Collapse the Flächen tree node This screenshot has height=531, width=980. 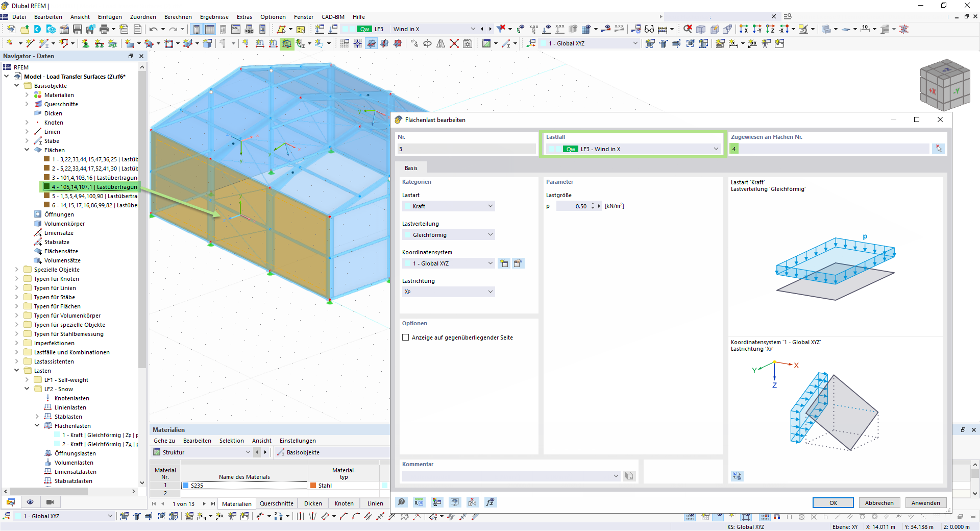(x=27, y=150)
